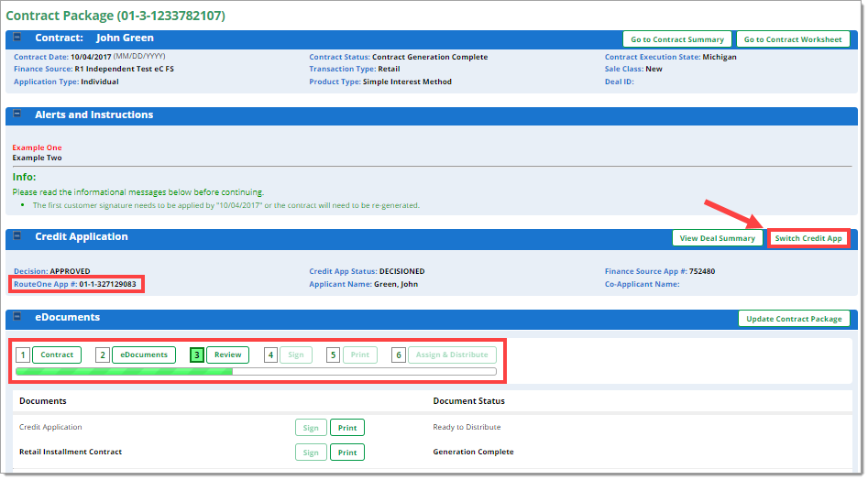
Task: Update the Contract Package
Action: [x=794, y=319]
